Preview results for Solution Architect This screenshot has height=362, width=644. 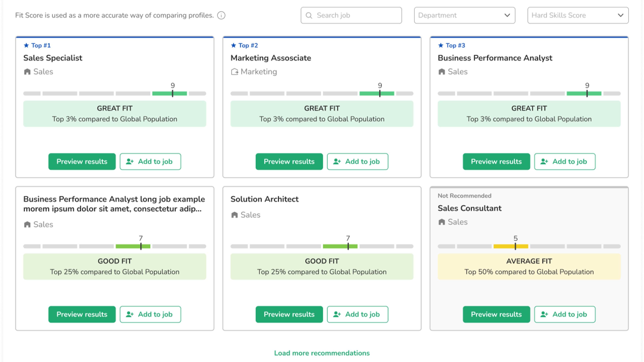click(x=289, y=314)
